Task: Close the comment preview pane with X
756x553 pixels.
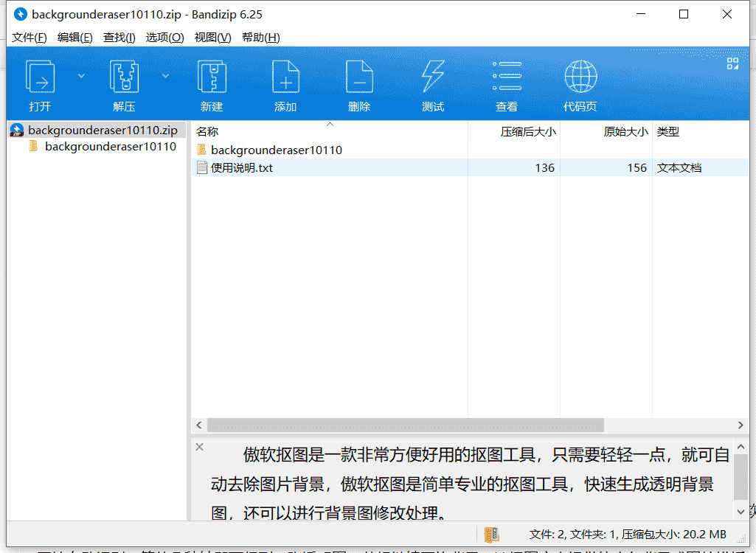Action: (x=200, y=447)
